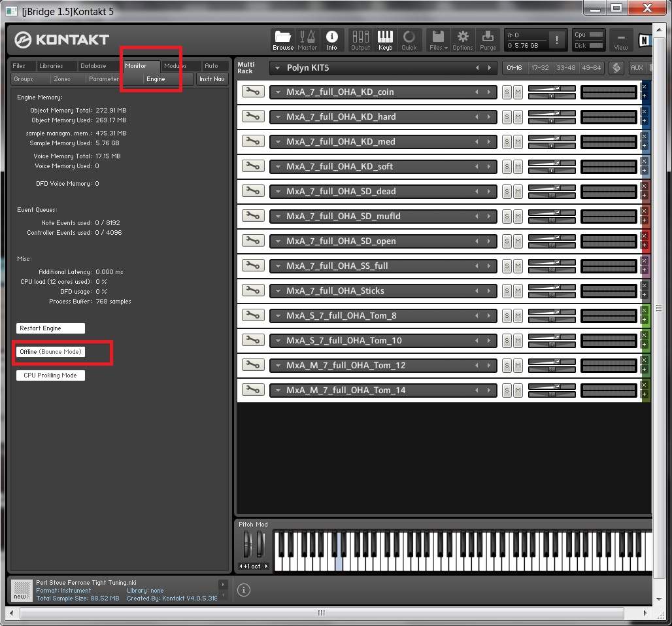This screenshot has height=626, width=672.
Task: Mute the MxA_7_full_OHA_SD_dead instrument
Action: coord(518,192)
